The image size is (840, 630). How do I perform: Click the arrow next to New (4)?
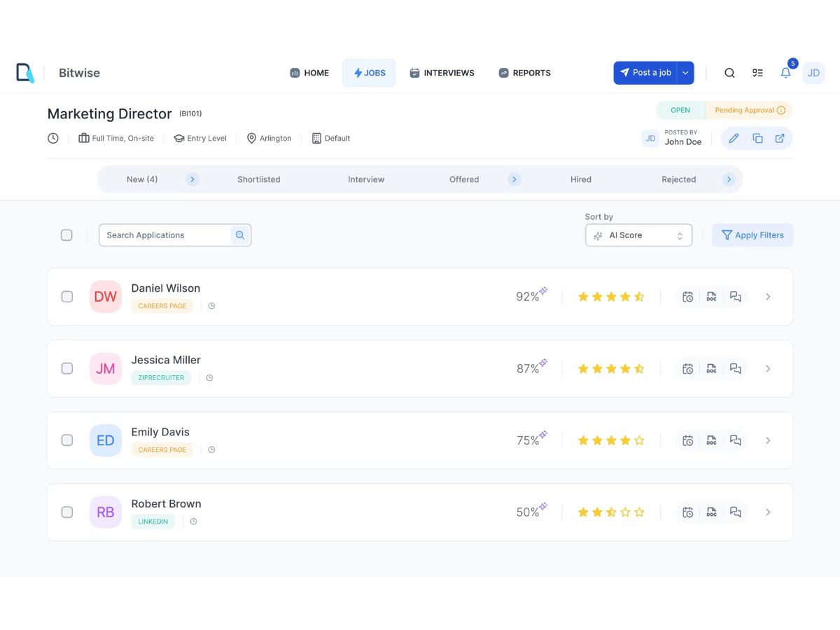point(192,180)
